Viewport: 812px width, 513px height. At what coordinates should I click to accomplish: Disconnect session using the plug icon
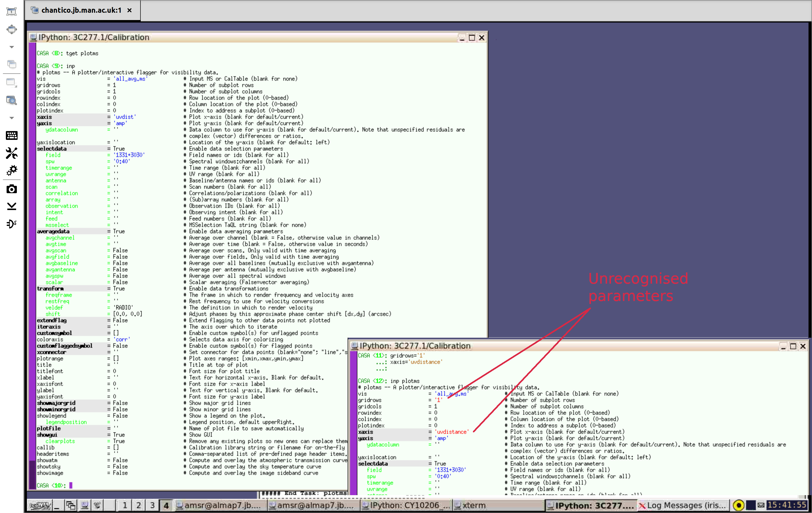click(x=11, y=224)
